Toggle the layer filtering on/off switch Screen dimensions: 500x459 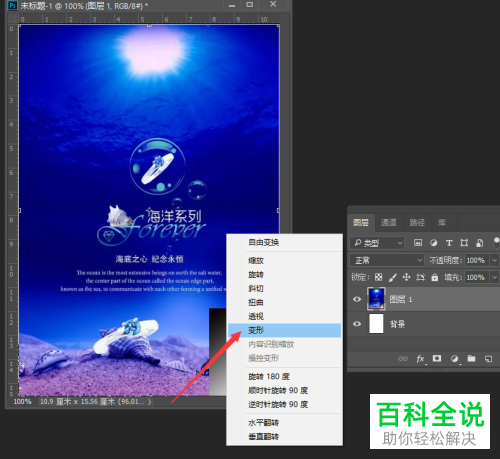click(496, 242)
